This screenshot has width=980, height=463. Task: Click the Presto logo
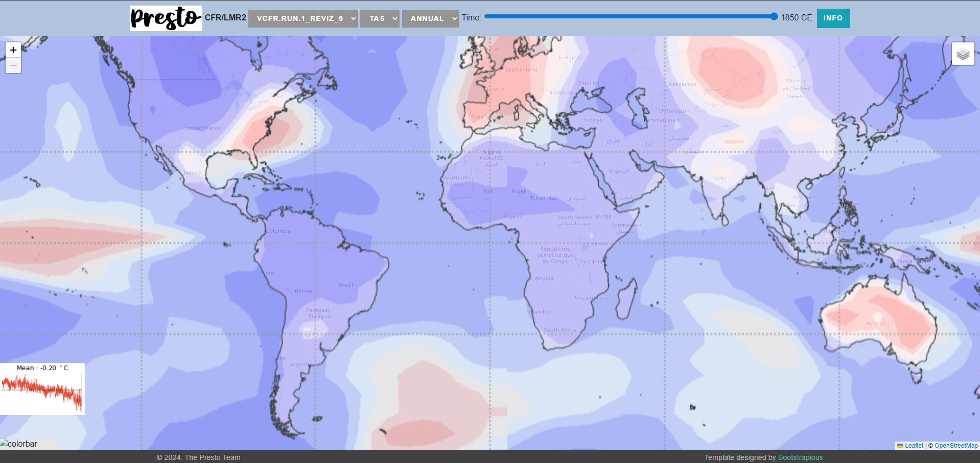click(x=166, y=18)
